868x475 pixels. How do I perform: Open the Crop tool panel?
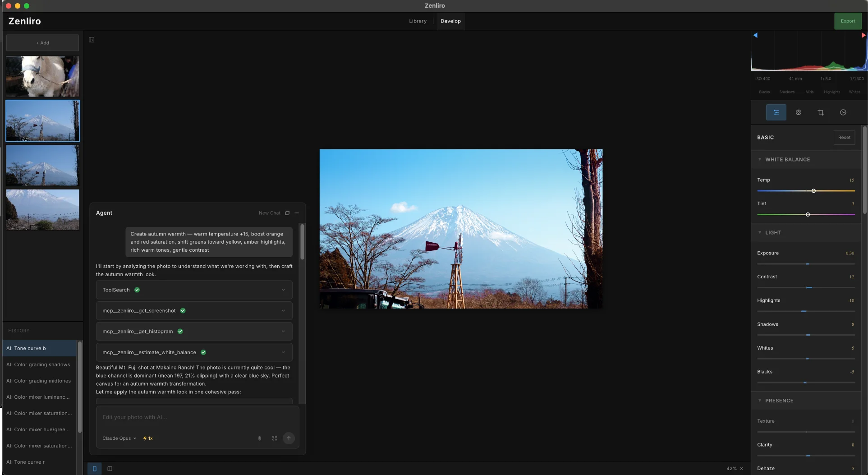(x=821, y=112)
